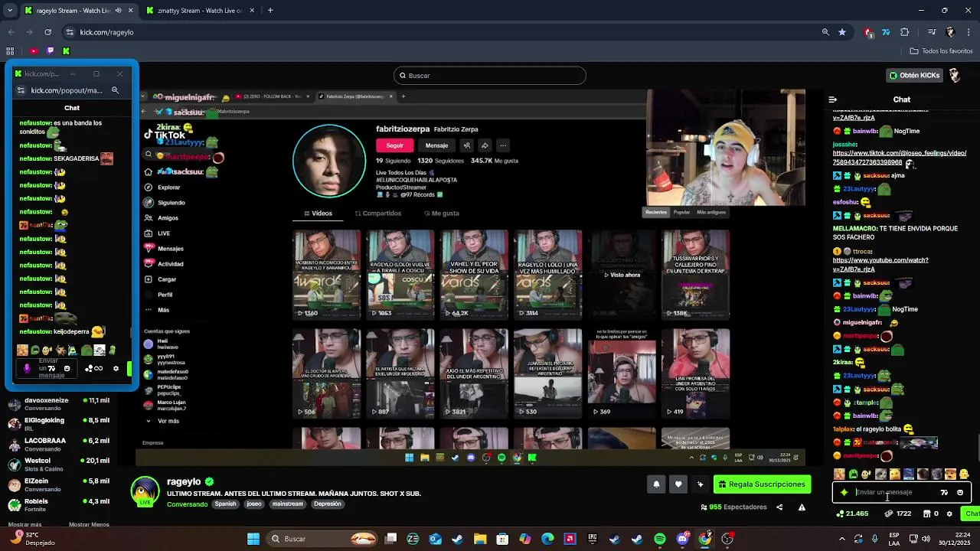This screenshot has width=980, height=551.
Task: Open browser extensions puzzle icon
Action: click(905, 32)
